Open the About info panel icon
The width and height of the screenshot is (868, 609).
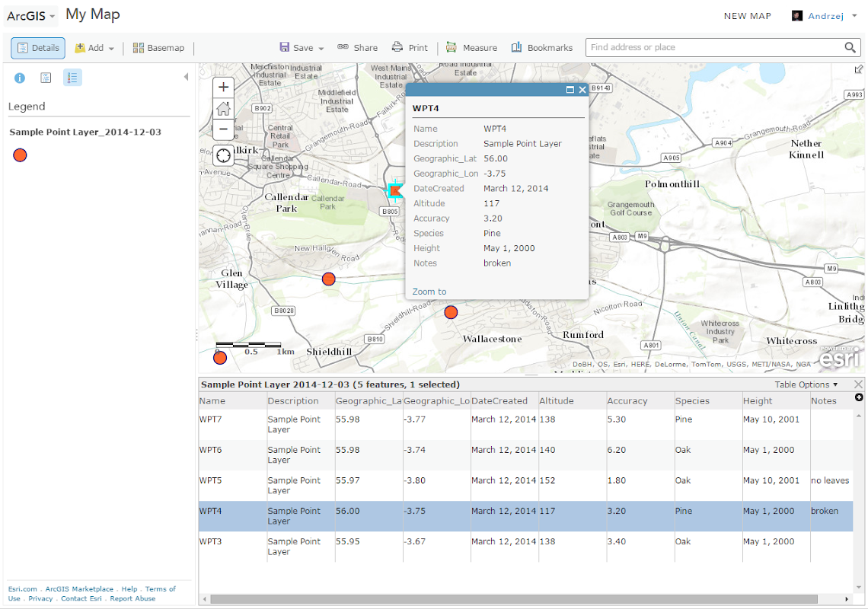(20, 78)
